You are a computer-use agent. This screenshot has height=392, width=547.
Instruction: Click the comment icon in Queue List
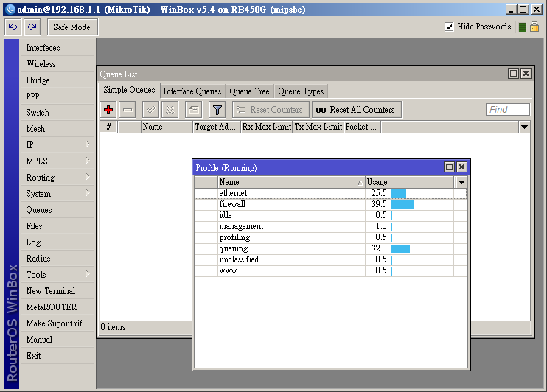click(194, 110)
